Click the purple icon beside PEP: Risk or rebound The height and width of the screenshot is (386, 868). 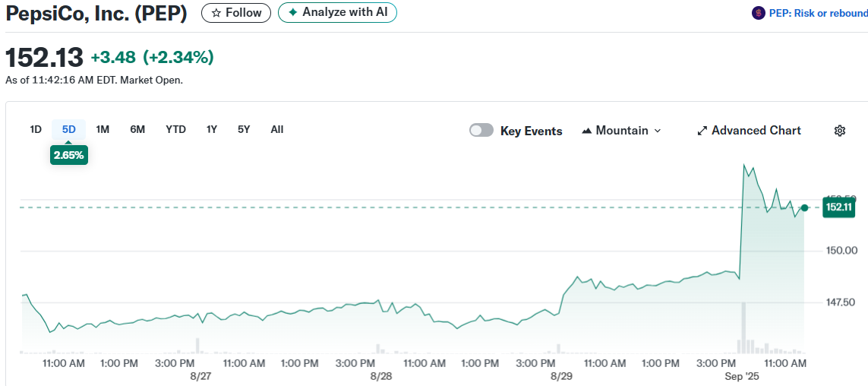click(759, 13)
